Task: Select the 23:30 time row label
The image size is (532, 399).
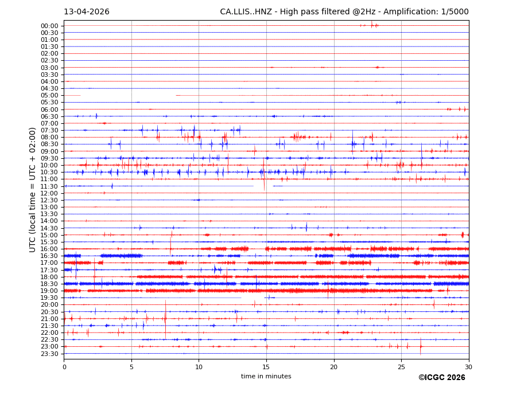Action: click(x=49, y=354)
